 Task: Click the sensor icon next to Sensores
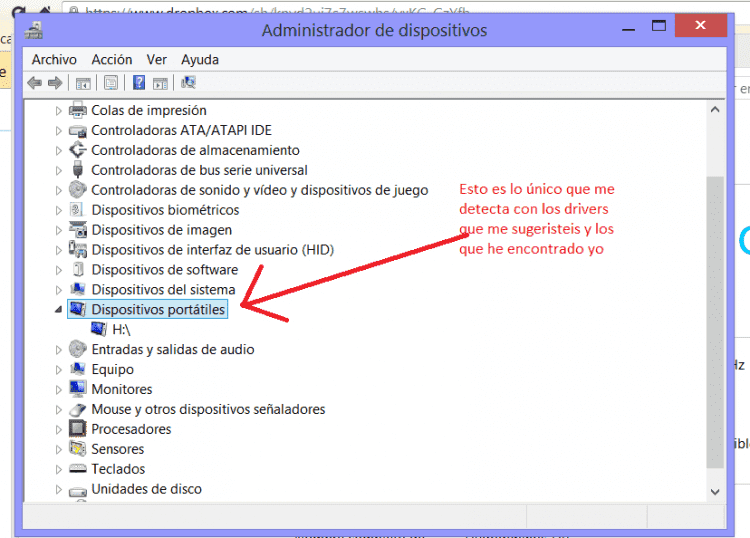(77, 449)
